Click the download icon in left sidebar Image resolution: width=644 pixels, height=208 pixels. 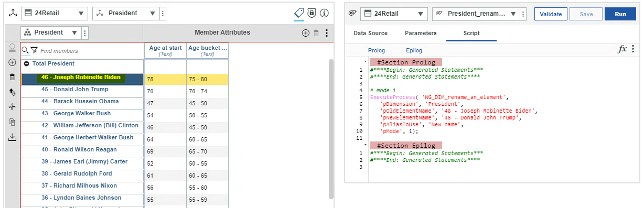[12, 137]
